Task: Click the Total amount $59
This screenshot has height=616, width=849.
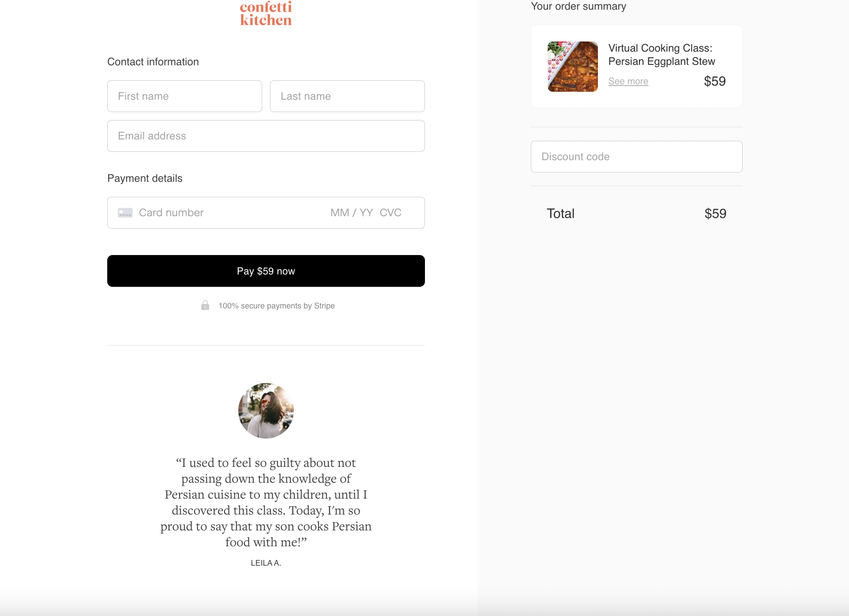Action: click(x=715, y=214)
